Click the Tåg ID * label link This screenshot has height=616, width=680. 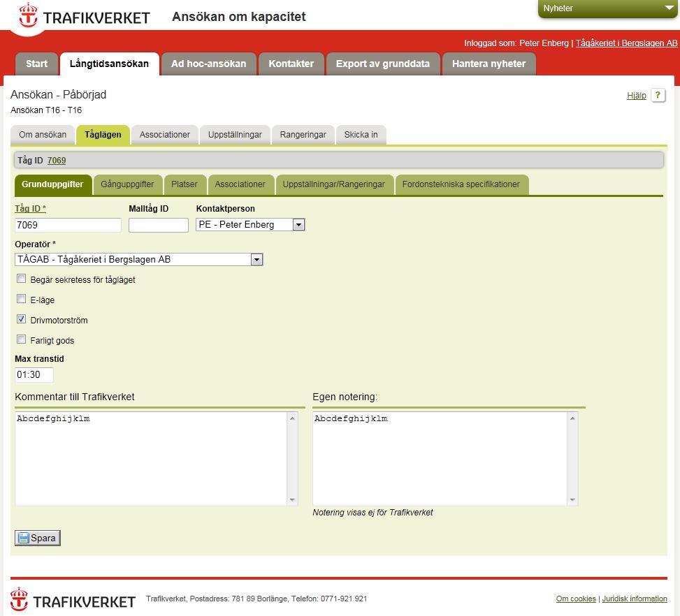pos(30,209)
